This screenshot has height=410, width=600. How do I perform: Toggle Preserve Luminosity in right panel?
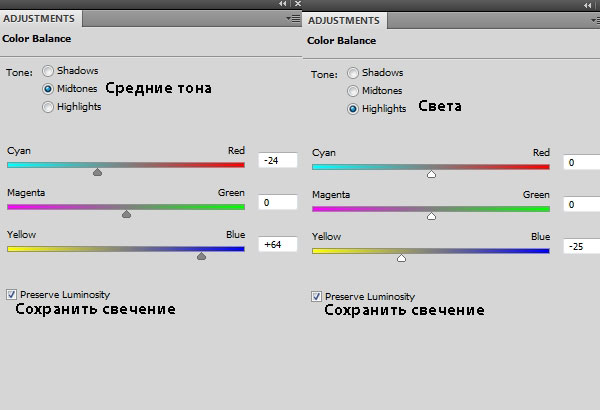[x=316, y=296]
